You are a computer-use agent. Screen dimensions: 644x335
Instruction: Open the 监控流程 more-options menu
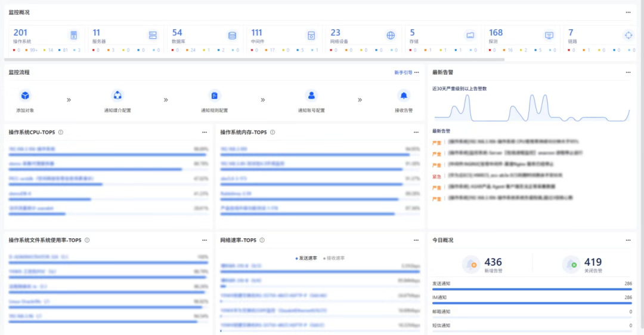coord(416,72)
